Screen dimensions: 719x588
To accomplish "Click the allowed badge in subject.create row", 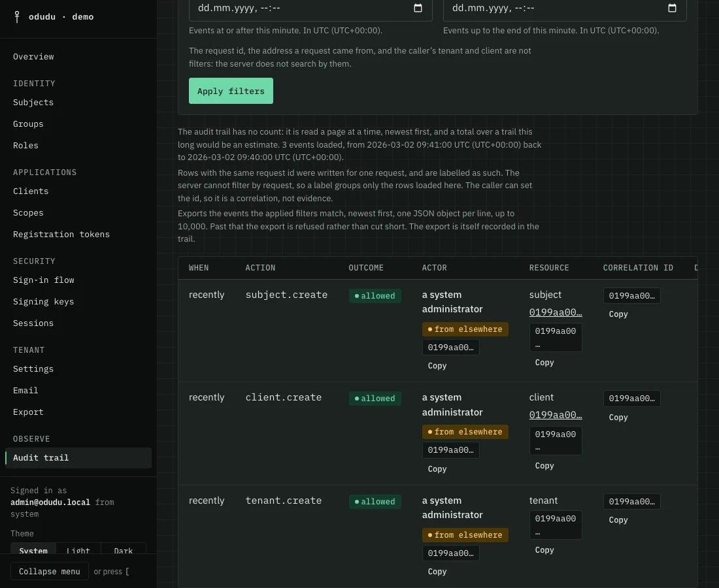I will coord(375,295).
